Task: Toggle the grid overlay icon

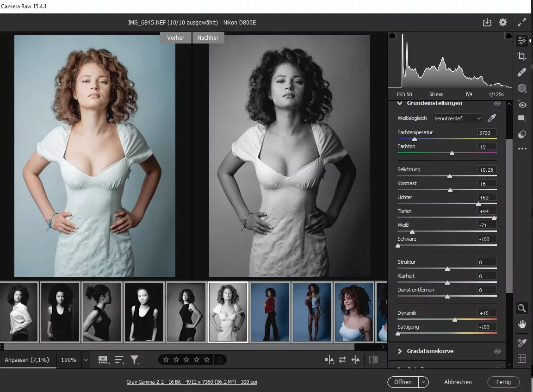Action: click(x=522, y=359)
